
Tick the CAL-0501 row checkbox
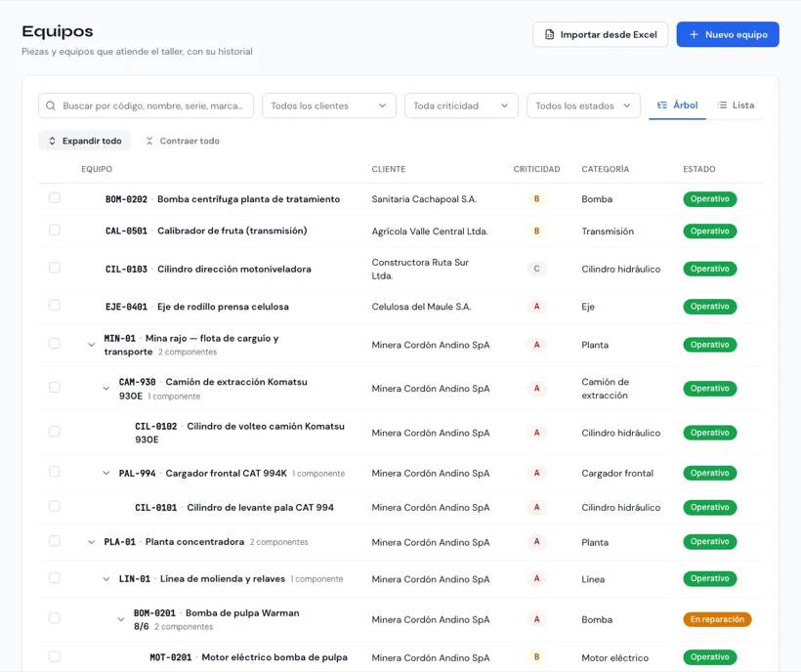[54, 231]
